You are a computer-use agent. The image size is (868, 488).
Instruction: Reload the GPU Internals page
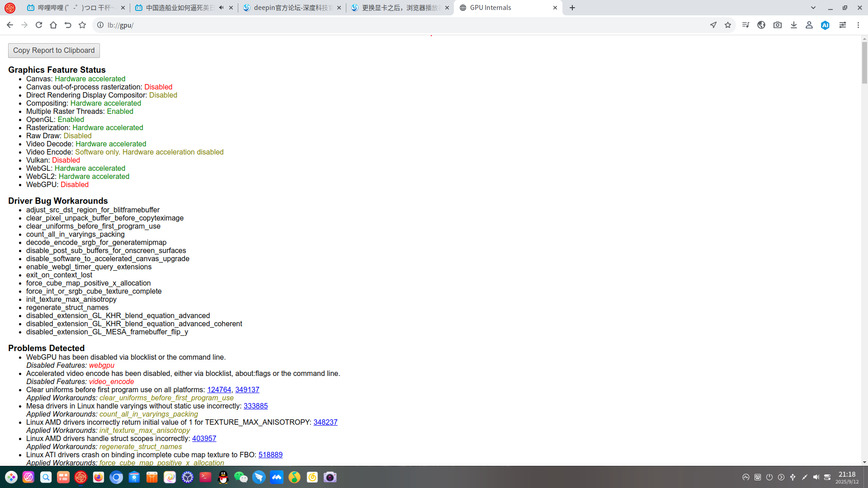coord(39,25)
